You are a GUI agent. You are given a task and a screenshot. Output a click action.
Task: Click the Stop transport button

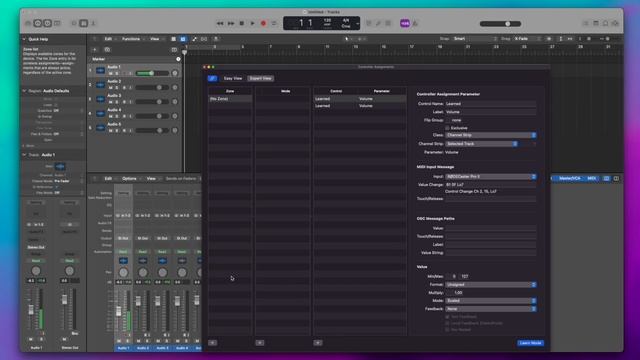coord(242,23)
